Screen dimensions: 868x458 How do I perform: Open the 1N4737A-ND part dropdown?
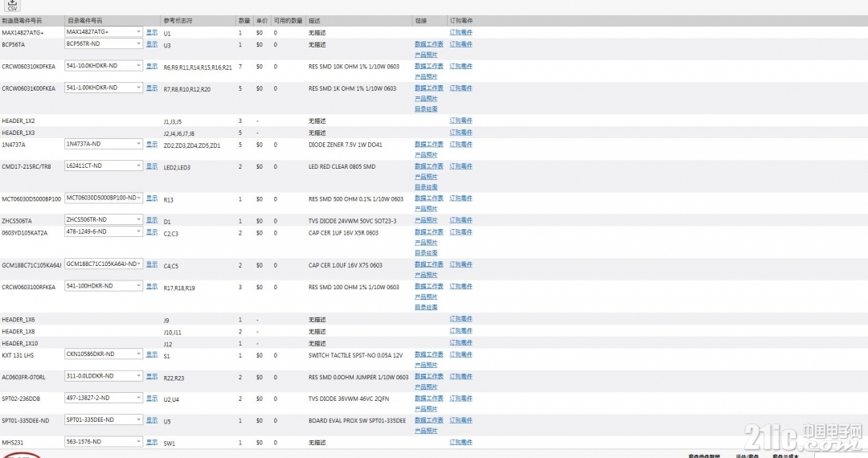point(104,144)
